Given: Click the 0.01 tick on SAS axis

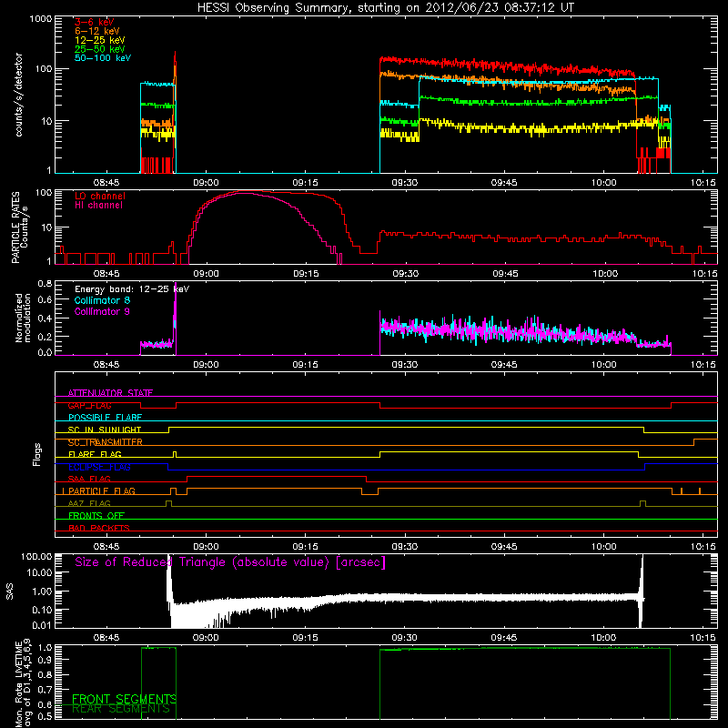Looking at the screenshot, I should pos(42,625).
